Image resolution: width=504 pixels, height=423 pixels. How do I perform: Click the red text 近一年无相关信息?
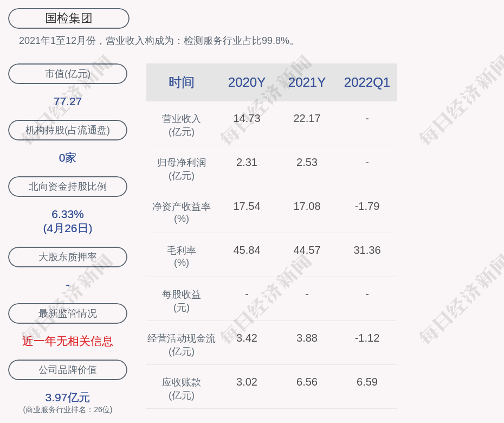point(68,341)
